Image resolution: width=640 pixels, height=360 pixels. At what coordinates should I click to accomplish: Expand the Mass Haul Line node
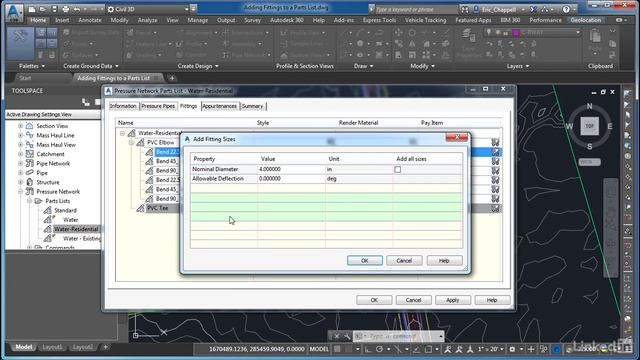pyautogui.click(x=20, y=135)
